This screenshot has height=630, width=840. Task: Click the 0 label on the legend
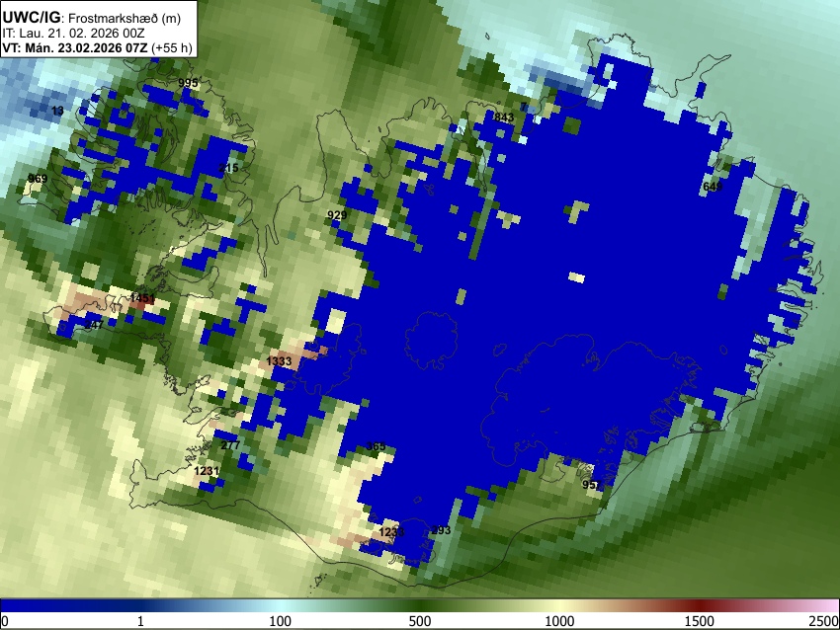5,621
